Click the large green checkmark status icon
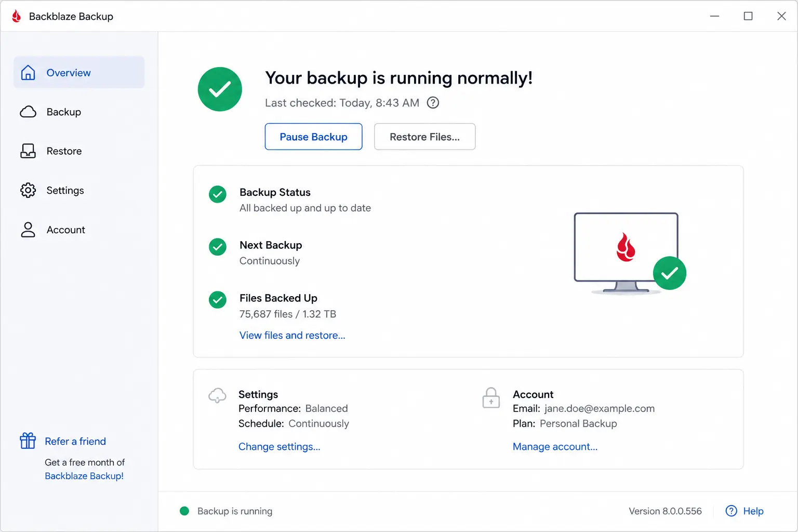The height and width of the screenshot is (532, 798). pos(220,89)
